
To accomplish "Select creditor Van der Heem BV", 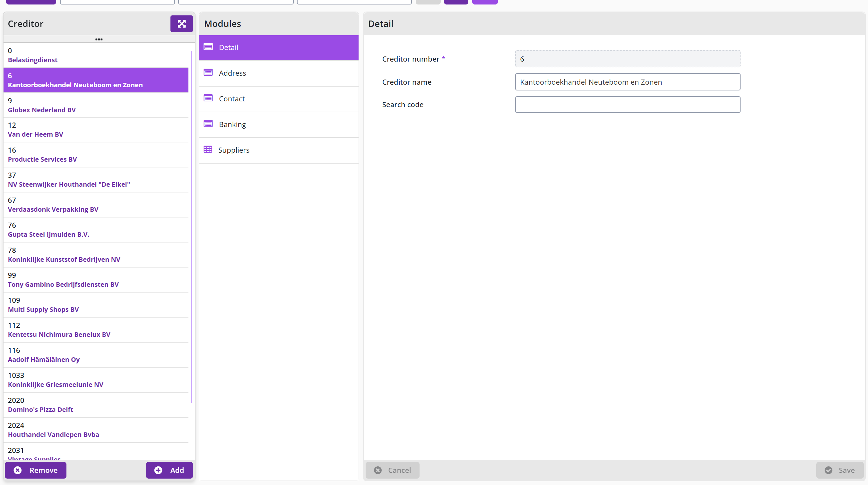I will pyautogui.click(x=96, y=130).
